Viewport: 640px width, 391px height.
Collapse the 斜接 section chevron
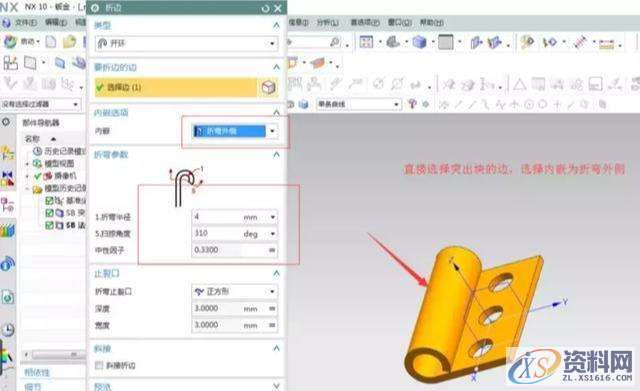(276, 349)
